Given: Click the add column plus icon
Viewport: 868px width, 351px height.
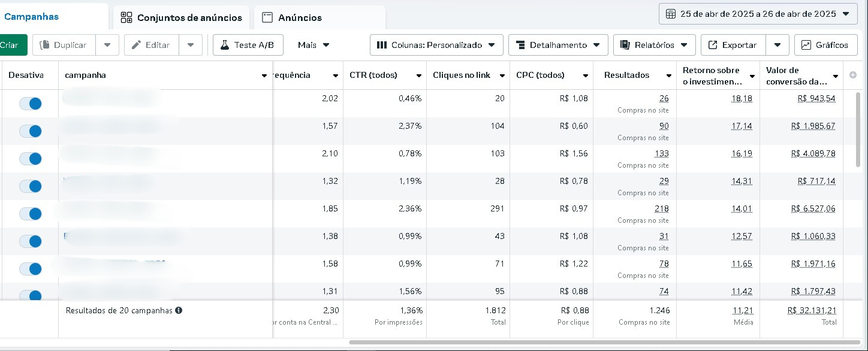Looking at the screenshot, I should click(x=853, y=75).
